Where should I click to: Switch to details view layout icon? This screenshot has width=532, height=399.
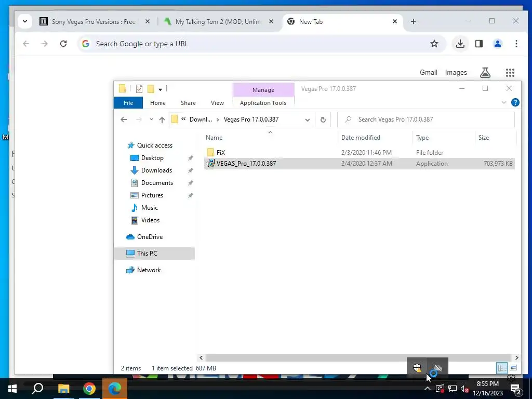pyautogui.click(x=502, y=368)
